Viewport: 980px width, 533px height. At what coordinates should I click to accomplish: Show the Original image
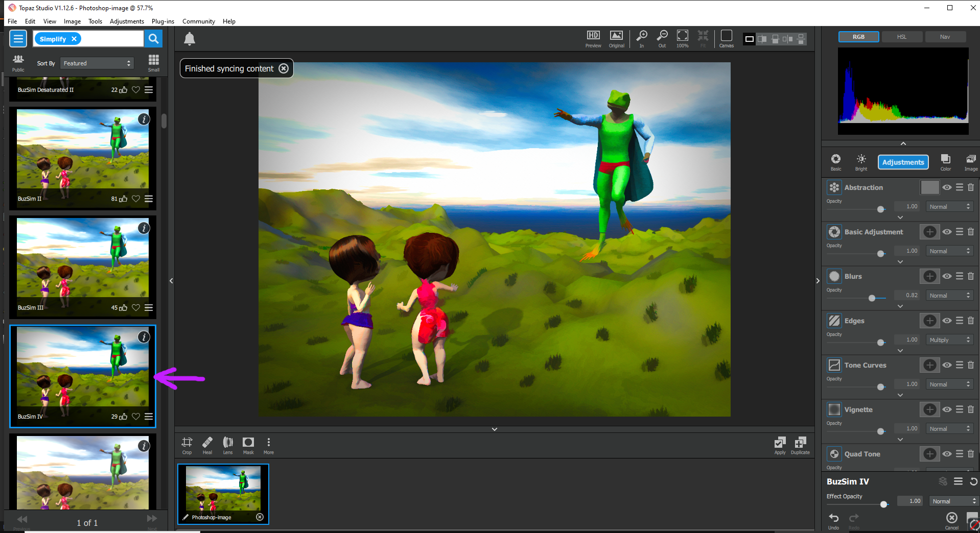(x=617, y=39)
